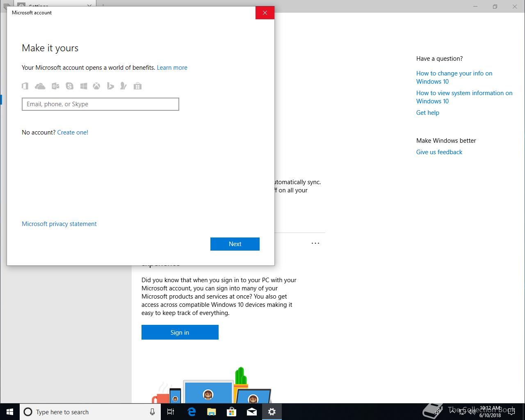The image size is (525, 420).
Task: Open How to change your info link
Action: (454, 78)
